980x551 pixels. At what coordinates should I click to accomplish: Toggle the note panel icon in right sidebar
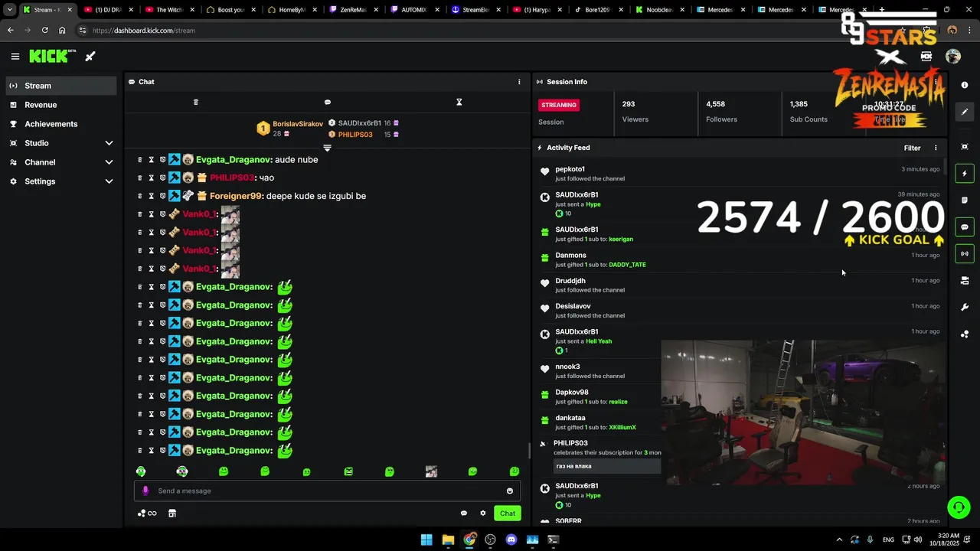click(x=965, y=201)
